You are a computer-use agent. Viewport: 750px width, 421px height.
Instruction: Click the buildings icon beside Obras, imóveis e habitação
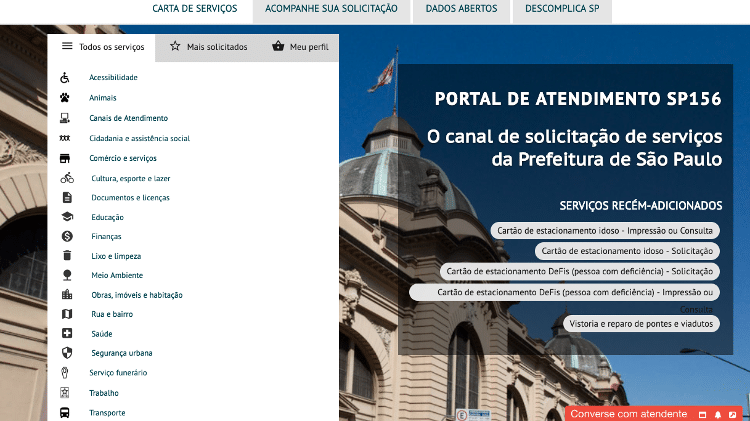pos(67,295)
